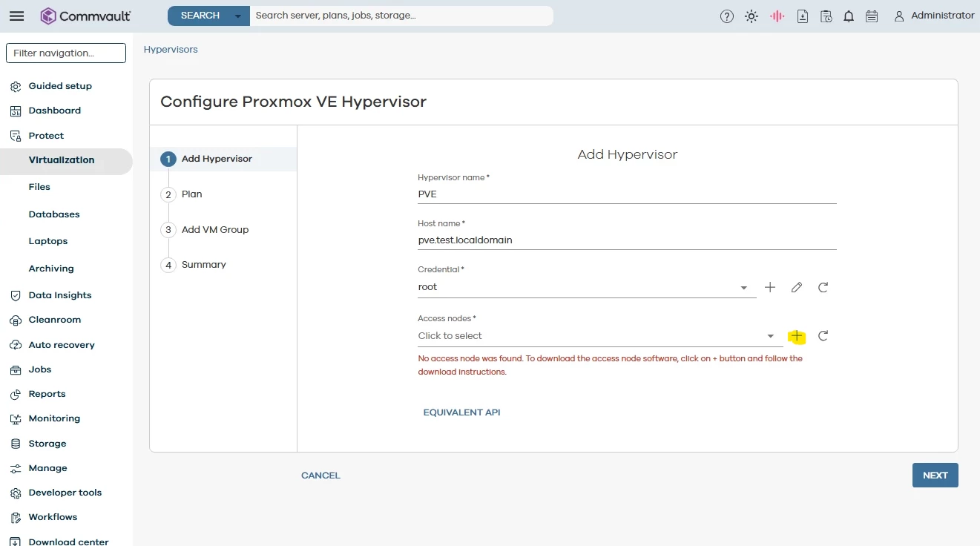Open the Administrator user menu
The height and width of the screenshot is (546, 980).
[934, 16]
